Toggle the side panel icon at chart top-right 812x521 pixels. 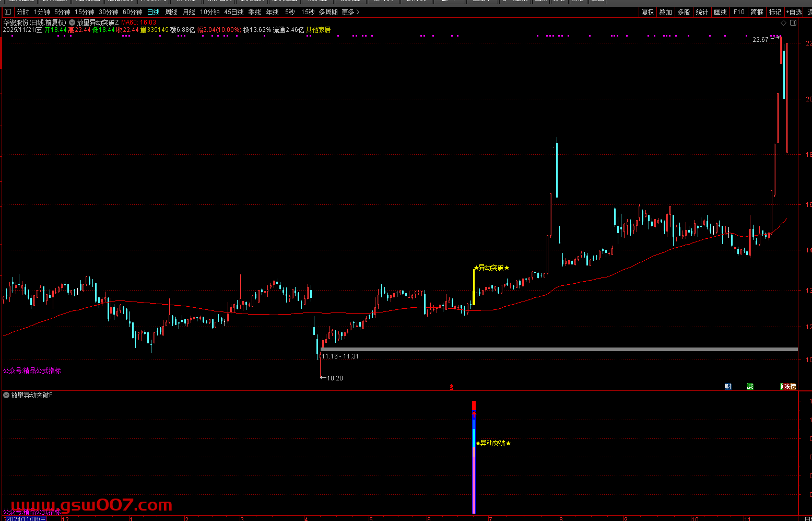[793, 23]
